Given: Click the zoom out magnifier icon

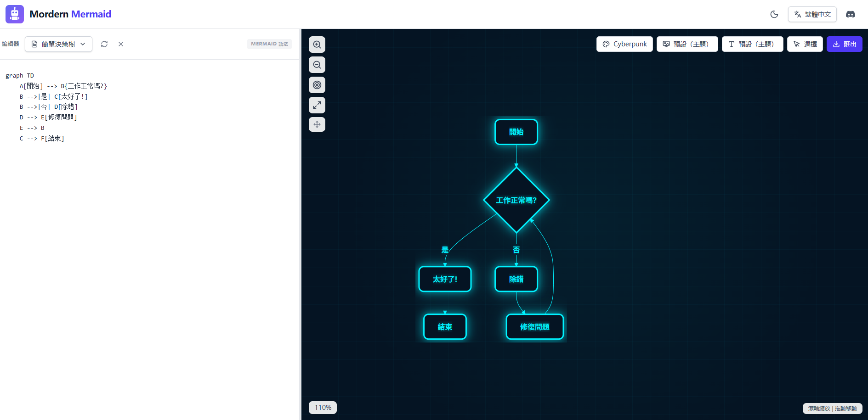Looking at the screenshot, I should (x=317, y=65).
